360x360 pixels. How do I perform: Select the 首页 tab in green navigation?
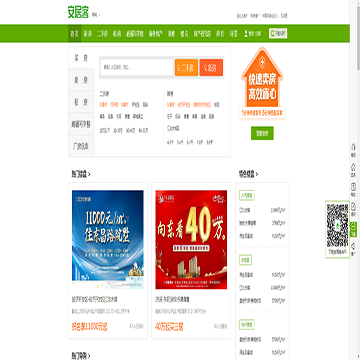click(x=75, y=33)
